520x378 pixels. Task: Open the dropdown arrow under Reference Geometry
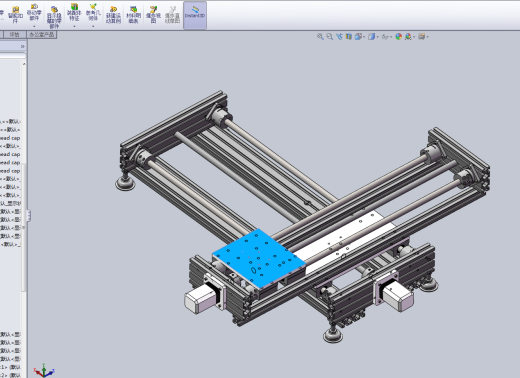[93, 26]
